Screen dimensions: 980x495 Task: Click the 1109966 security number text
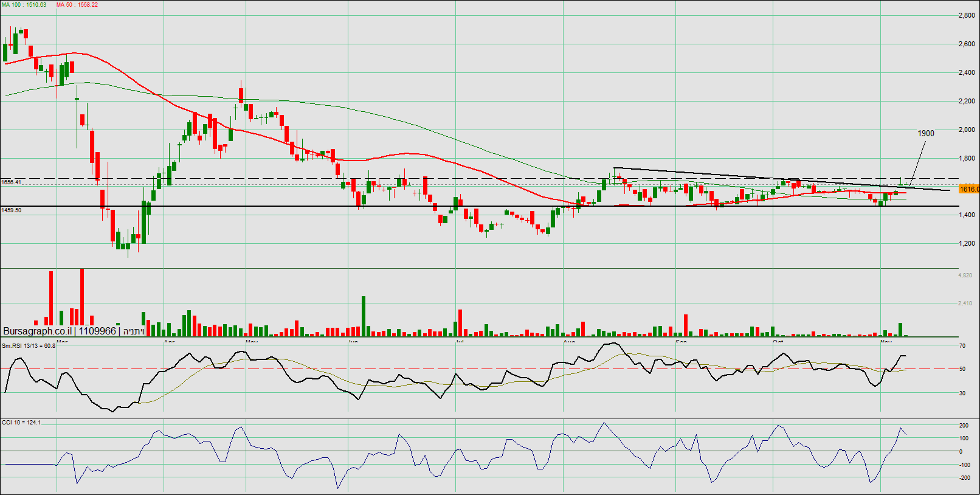tap(97, 331)
